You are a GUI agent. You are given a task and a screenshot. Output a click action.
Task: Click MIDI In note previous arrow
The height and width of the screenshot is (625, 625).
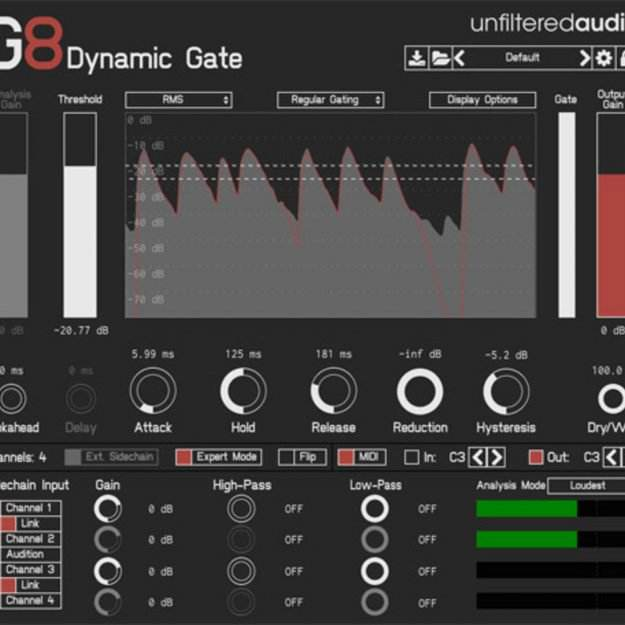478,457
